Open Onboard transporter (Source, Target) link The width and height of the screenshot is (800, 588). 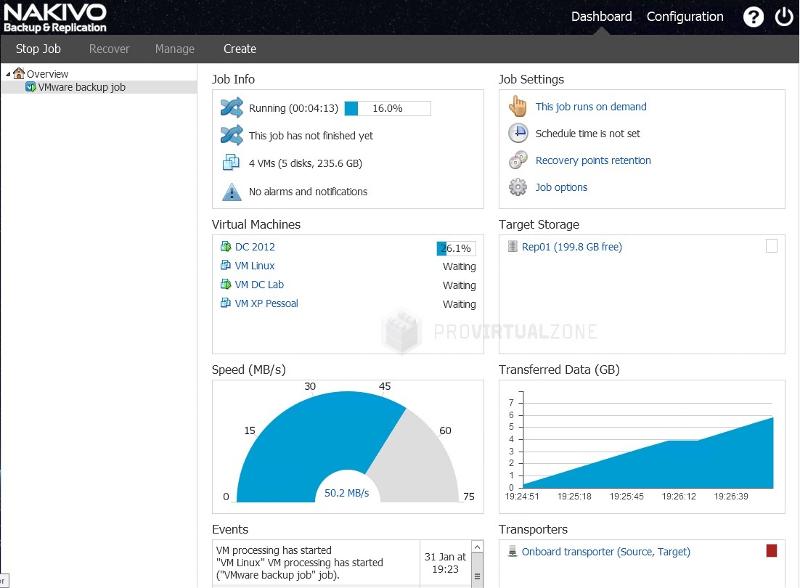606,552
